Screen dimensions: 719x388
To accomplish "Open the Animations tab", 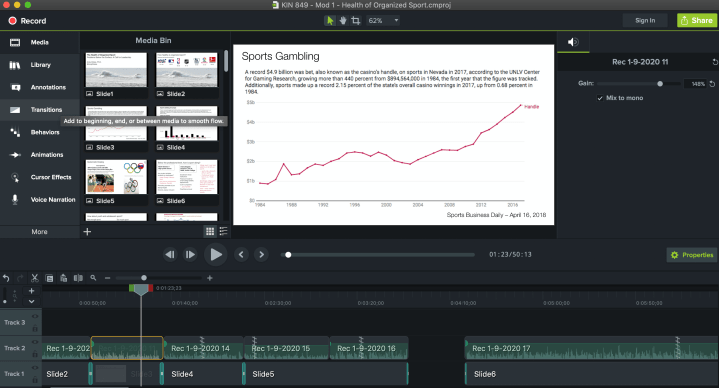I will coord(39,155).
